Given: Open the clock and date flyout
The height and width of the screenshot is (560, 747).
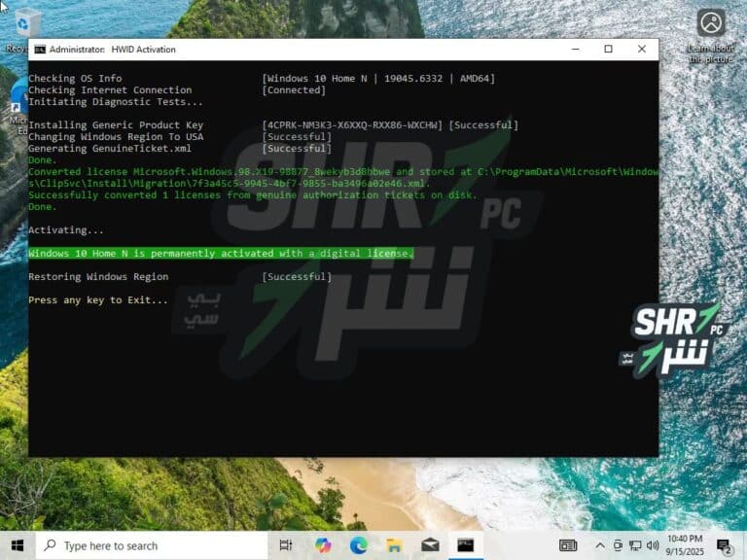Looking at the screenshot, I should (685, 545).
